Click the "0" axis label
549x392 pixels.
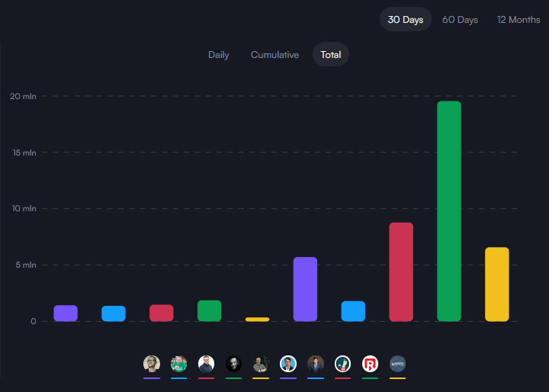[x=34, y=321]
